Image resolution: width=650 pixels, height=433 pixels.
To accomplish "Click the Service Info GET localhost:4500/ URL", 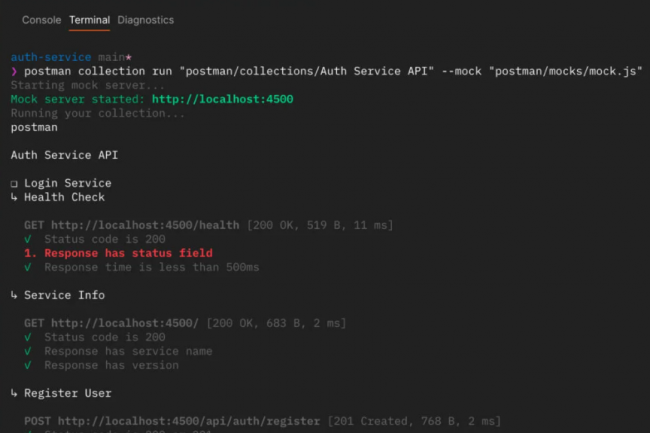I will 124,324.
